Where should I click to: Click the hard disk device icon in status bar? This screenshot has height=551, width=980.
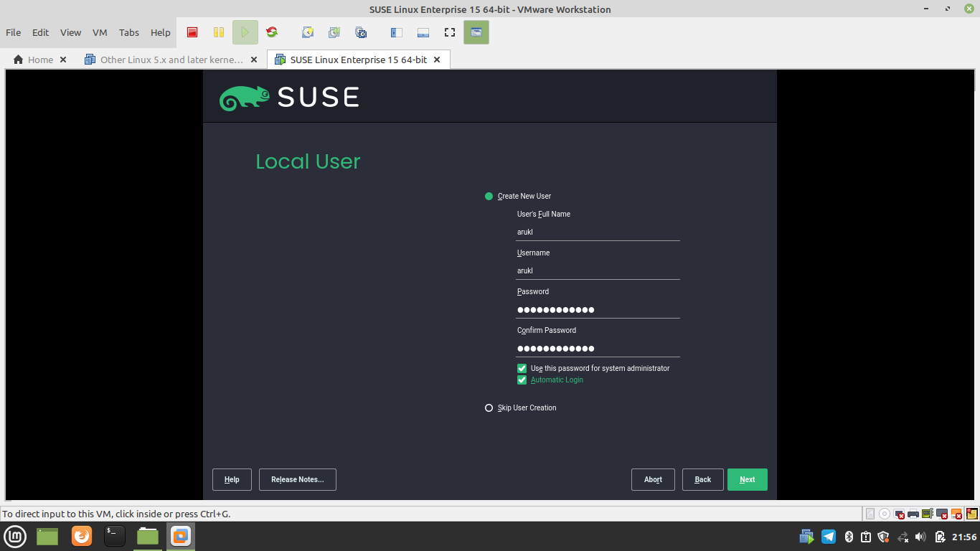(x=870, y=514)
